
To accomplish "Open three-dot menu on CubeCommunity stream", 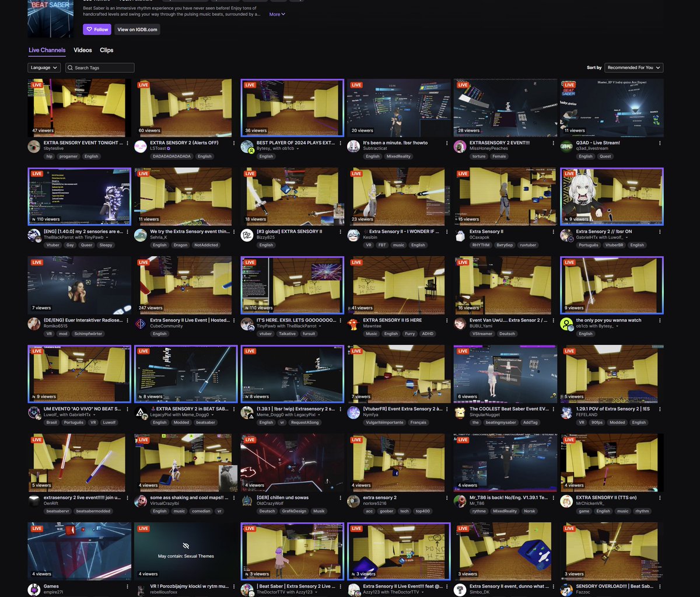I will tap(235, 320).
